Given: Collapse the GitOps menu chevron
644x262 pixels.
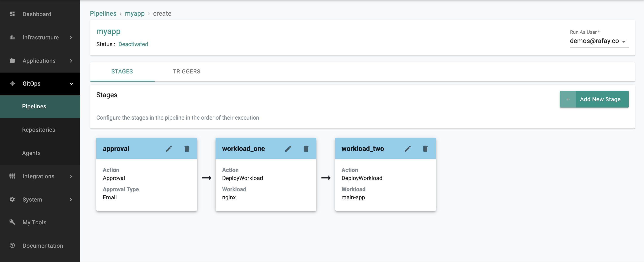Looking at the screenshot, I should coord(71,84).
